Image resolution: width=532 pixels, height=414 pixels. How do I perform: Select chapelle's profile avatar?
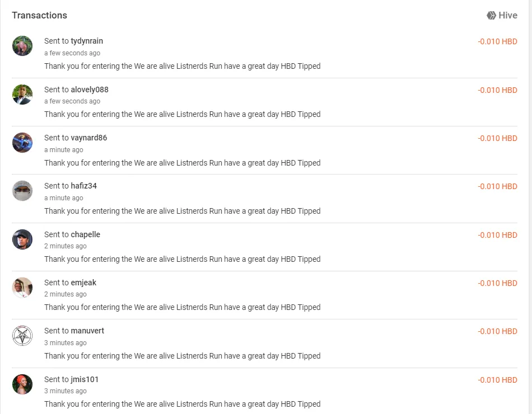(x=22, y=239)
